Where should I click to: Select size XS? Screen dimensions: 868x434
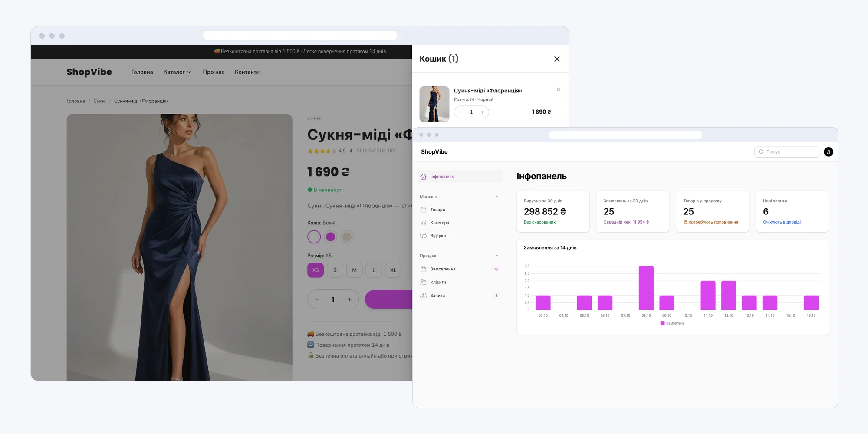coord(316,270)
